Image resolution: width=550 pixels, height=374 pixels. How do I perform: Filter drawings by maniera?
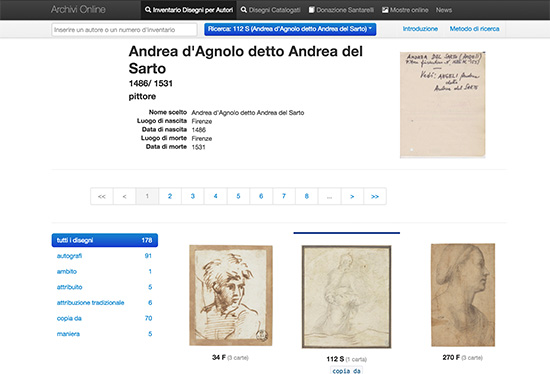pos(105,334)
